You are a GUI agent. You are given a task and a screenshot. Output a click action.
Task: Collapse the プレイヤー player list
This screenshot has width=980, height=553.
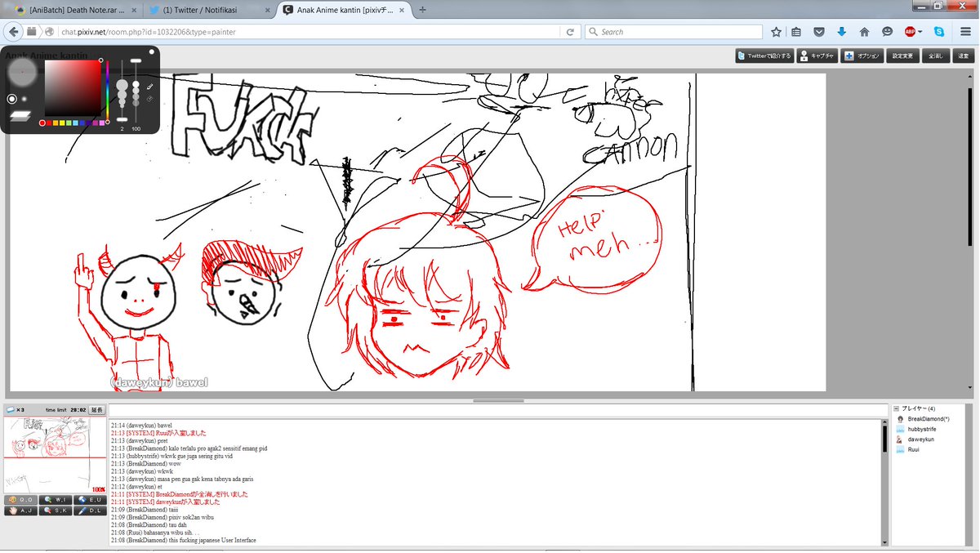[897, 408]
